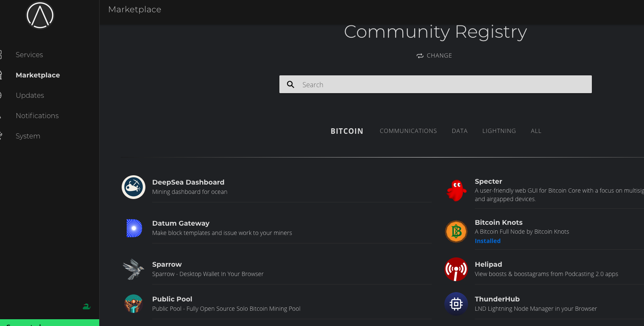Click the Marketplace page header title
The width and height of the screenshot is (644, 326).
coord(135,9)
